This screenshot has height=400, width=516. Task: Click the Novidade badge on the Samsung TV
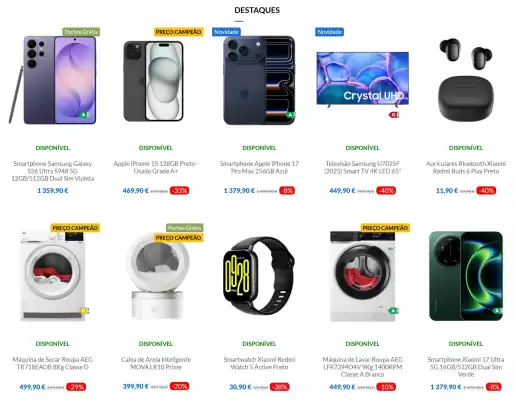(x=329, y=32)
